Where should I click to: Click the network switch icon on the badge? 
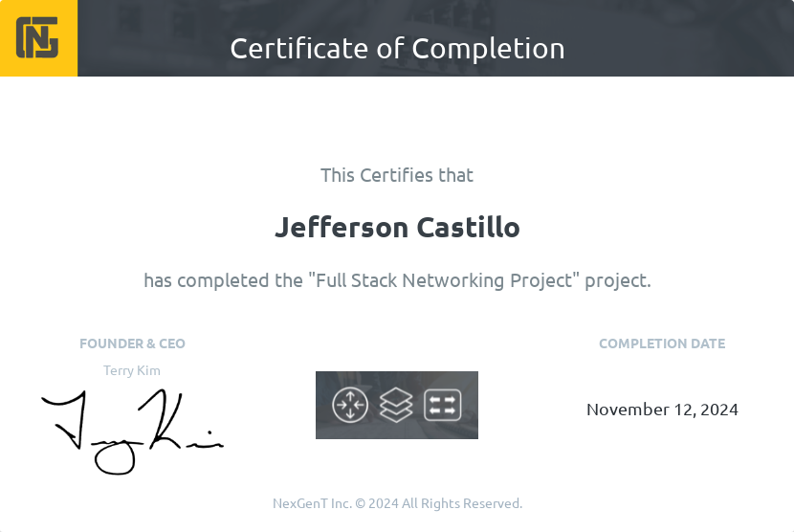click(x=443, y=405)
